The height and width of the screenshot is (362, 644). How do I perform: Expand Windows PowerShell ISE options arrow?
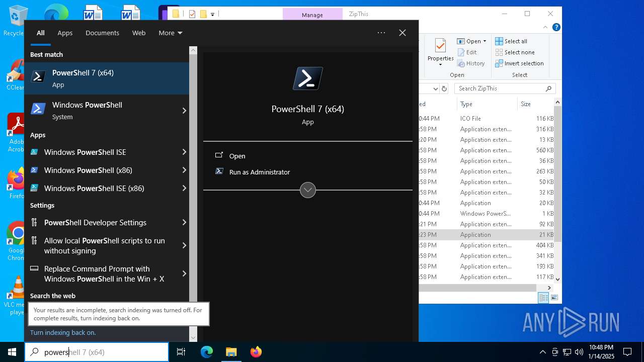tap(184, 152)
